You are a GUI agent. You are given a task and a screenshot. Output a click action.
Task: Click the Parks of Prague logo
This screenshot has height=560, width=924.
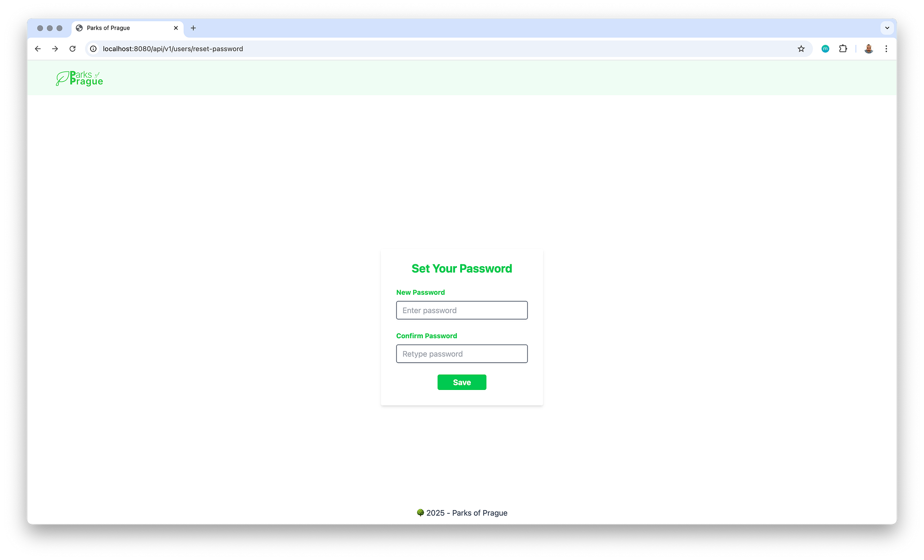point(79,78)
